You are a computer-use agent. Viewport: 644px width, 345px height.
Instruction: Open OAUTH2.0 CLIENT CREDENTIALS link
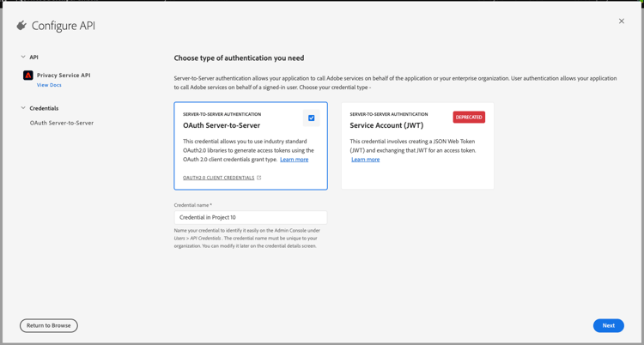tap(218, 178)
